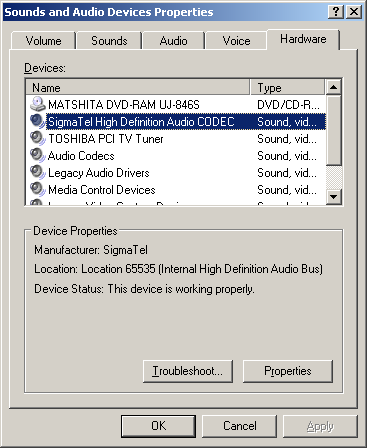Click the speaker icon next to Media Control Devices

pyautogui.click(x=37, y=189)
